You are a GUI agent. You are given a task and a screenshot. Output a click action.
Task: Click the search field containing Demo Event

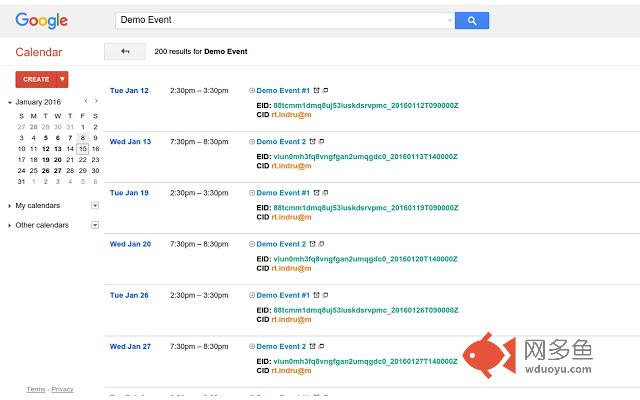(x=283, y=20)
